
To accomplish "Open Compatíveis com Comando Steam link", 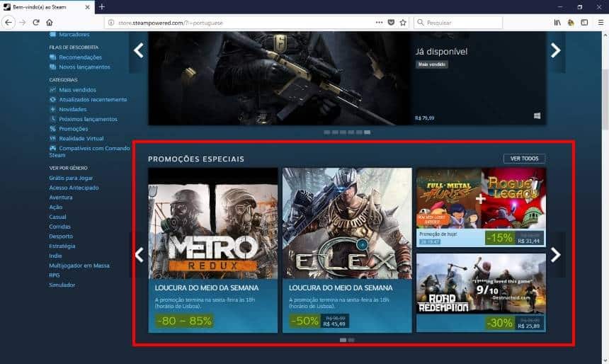I will (x=90, y=152).
